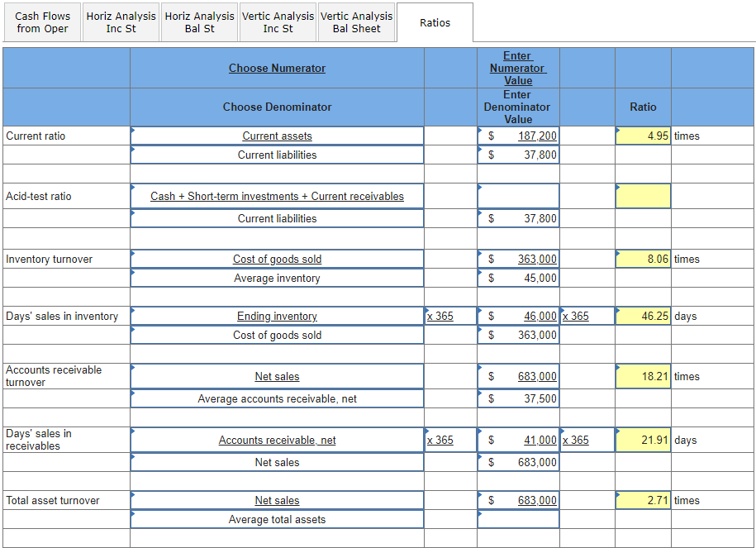Screen dimensions: 756x548
Task: Click the Current ratio row label
Action: point(36,136)
